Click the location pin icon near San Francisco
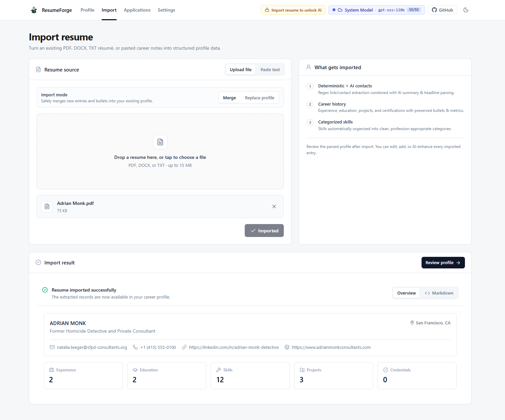Viewport: 505px width, 420px height. click(412, 323)
